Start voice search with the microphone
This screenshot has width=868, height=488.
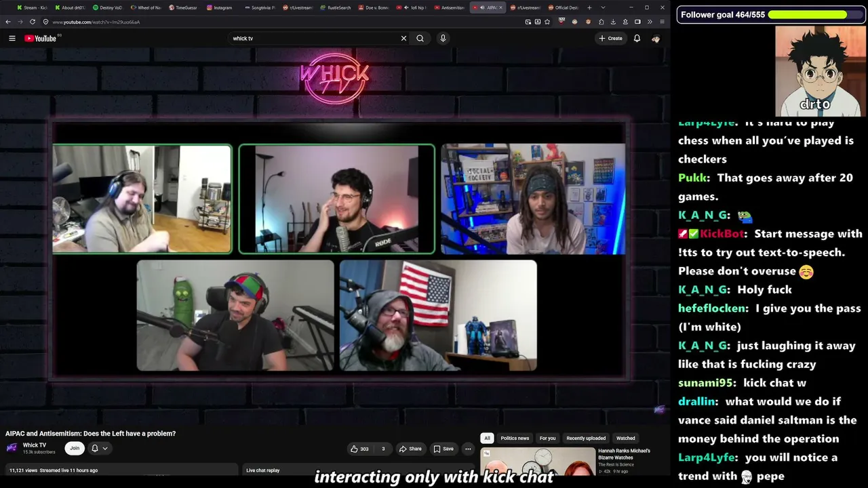tap(443, 39)
